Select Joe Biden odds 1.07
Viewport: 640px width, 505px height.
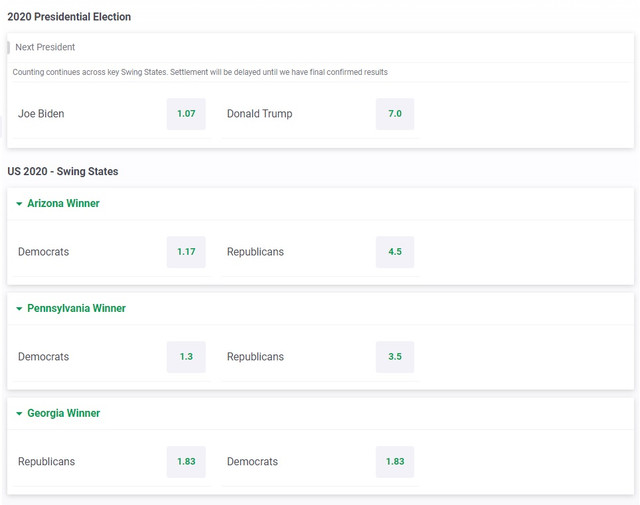[186, 113]
